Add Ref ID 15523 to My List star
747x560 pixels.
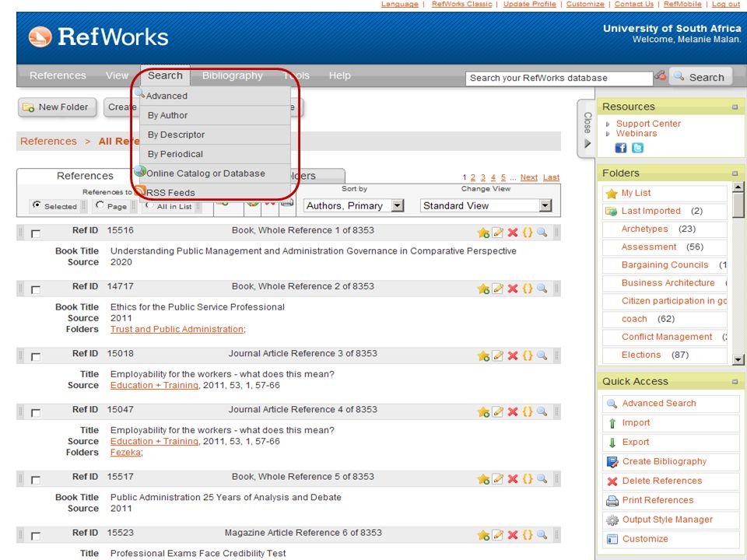483,535
